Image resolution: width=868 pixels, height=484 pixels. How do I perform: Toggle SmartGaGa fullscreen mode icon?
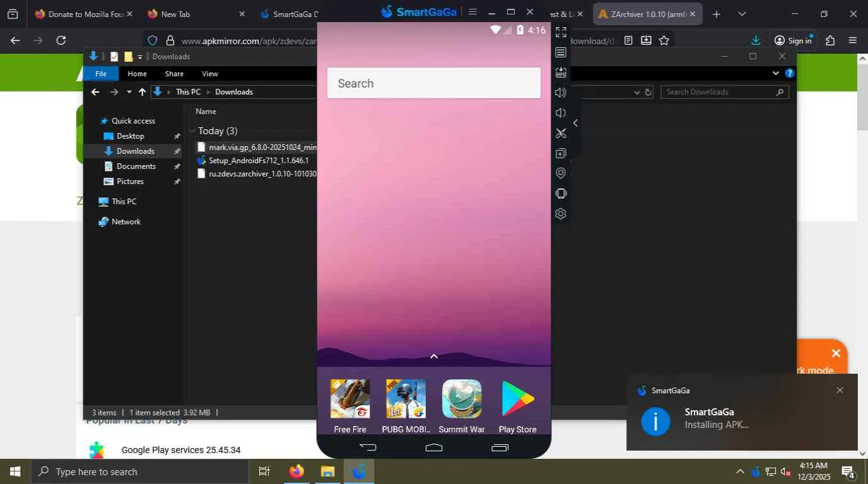561,32
